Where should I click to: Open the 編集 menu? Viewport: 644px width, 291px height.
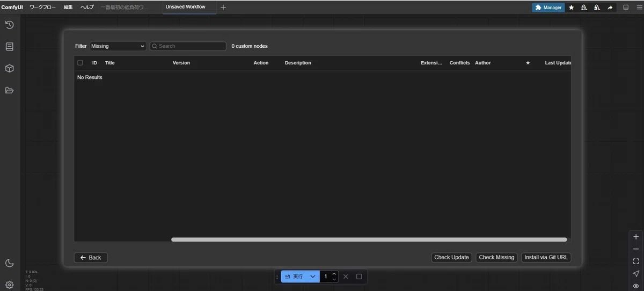(x=68, y=8)
